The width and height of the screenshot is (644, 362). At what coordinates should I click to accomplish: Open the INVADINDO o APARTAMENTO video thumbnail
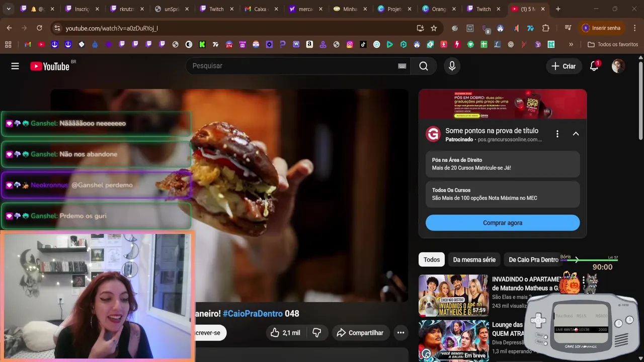[453, 295]
